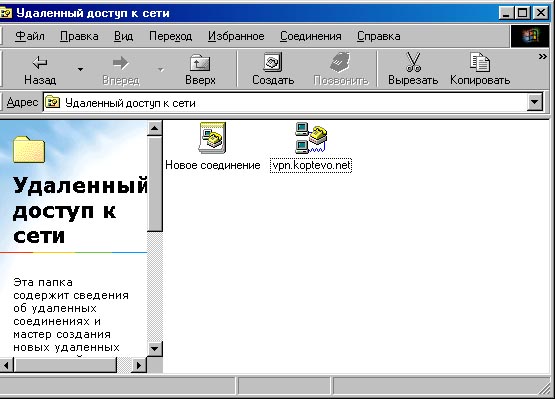Click the window resize grip corner

(x=544, y=388)
